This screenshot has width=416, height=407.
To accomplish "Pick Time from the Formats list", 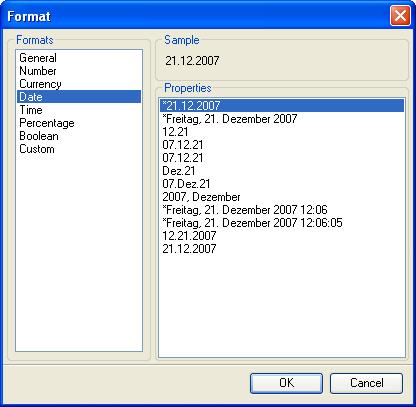I will point(31,110).
